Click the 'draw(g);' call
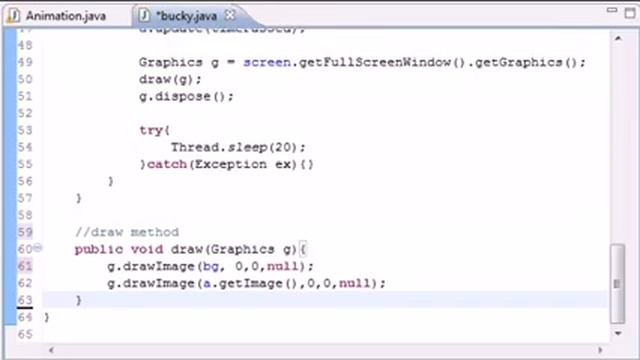Image resolution: width=640 pixels, height=360 pixels. 170,79
